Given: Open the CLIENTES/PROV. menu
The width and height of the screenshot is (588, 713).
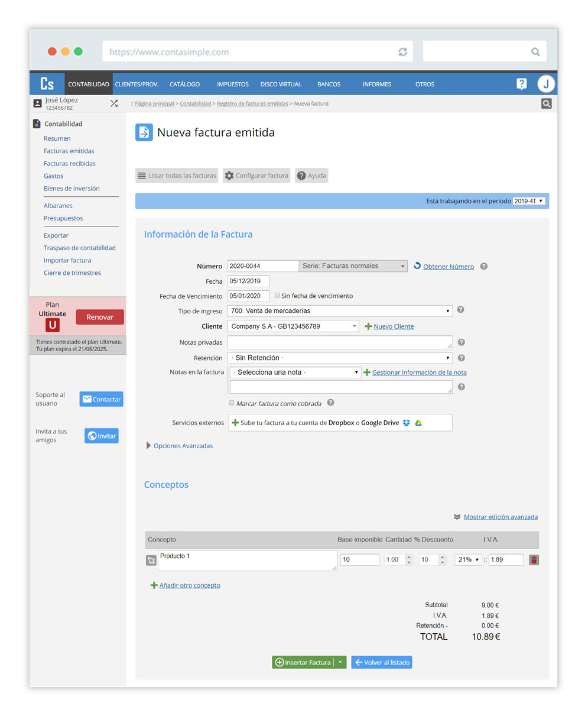Looking at the screenshot, I should tap(137, 84).
